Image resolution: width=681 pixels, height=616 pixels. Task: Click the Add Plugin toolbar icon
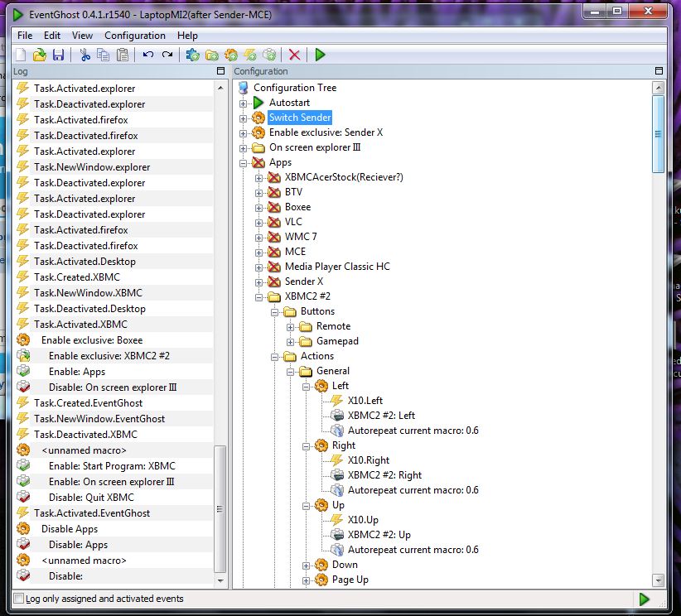[x=192, y=55]
